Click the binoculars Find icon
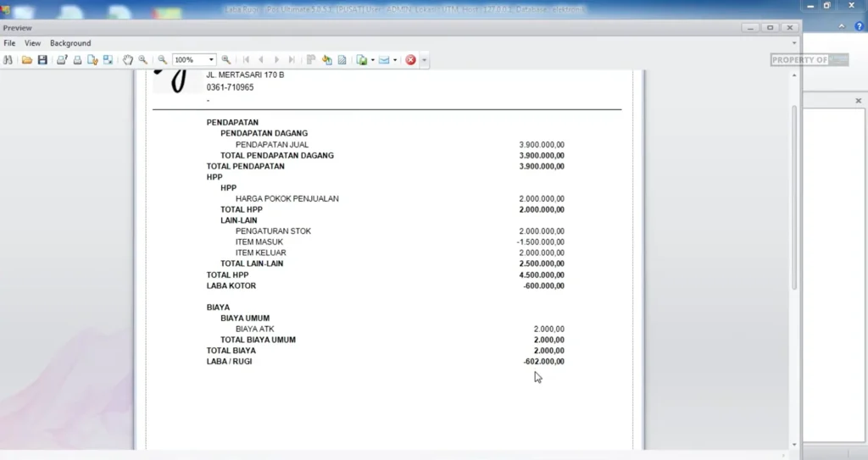868x460 pixels. [x=8, y=60]
